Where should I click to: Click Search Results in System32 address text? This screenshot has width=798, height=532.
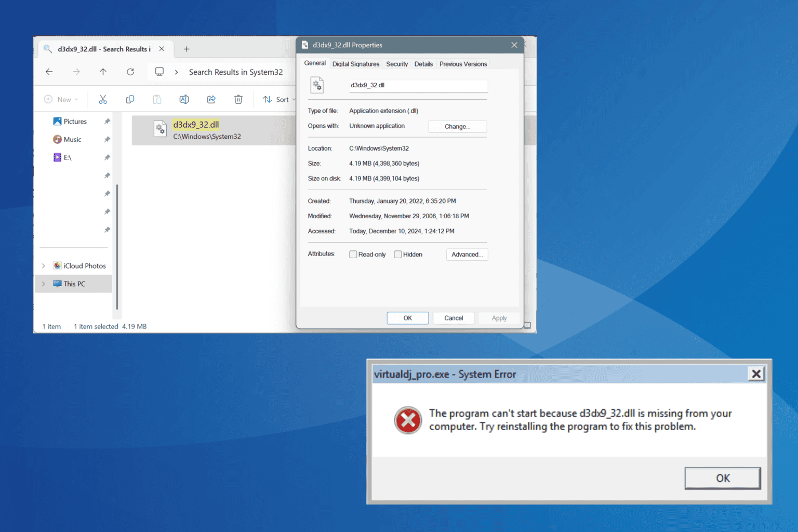(236, 72)
